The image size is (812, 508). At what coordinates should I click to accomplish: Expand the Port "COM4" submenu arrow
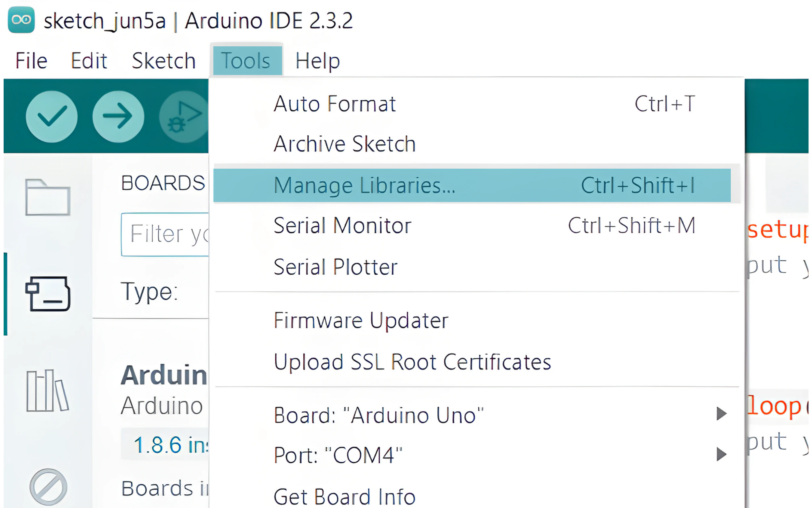[721, 454]
